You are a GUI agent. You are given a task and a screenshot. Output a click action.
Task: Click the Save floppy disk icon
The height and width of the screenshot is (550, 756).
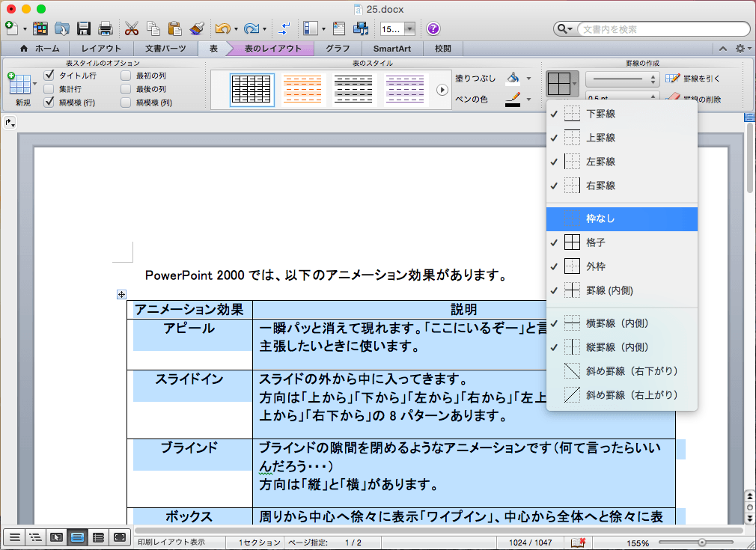pos(84,28)
